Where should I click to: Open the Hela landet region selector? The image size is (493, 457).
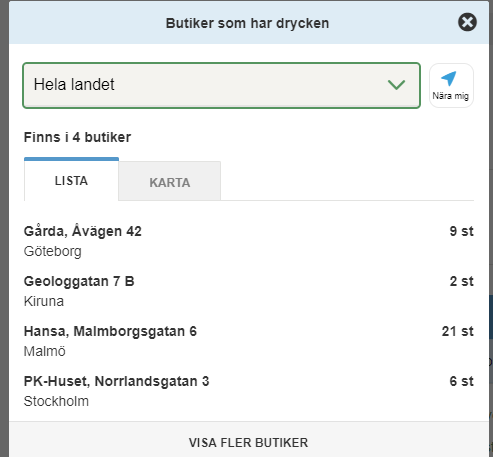point(221,85)
